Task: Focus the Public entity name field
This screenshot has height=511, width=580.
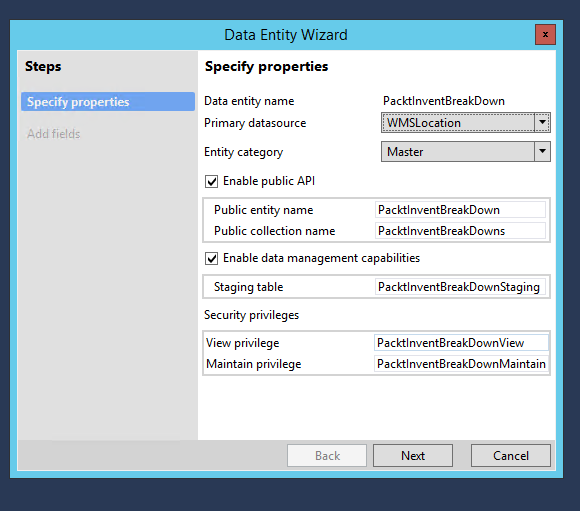Action: [460, 210]
